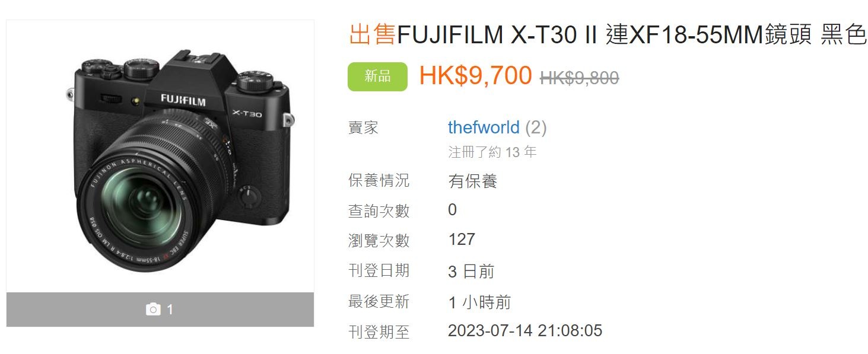Click the 查詢次數 inquiry count label

coord(379,211)
